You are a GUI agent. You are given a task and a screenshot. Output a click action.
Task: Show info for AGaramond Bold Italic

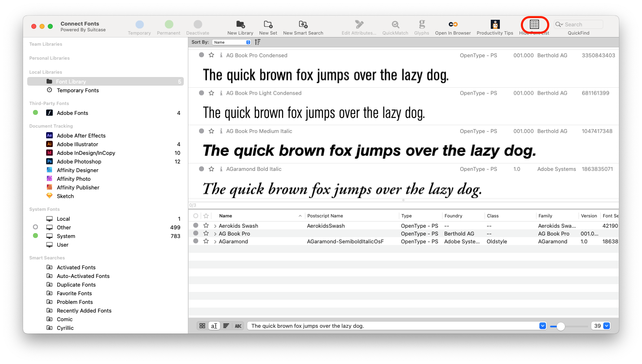221,169
